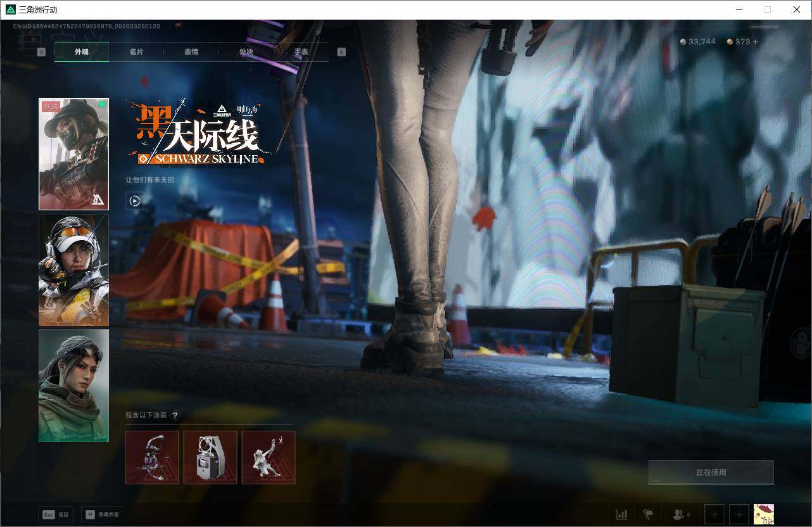
Task: Open the friends list icon showing 4
Action: pos(682,514)
